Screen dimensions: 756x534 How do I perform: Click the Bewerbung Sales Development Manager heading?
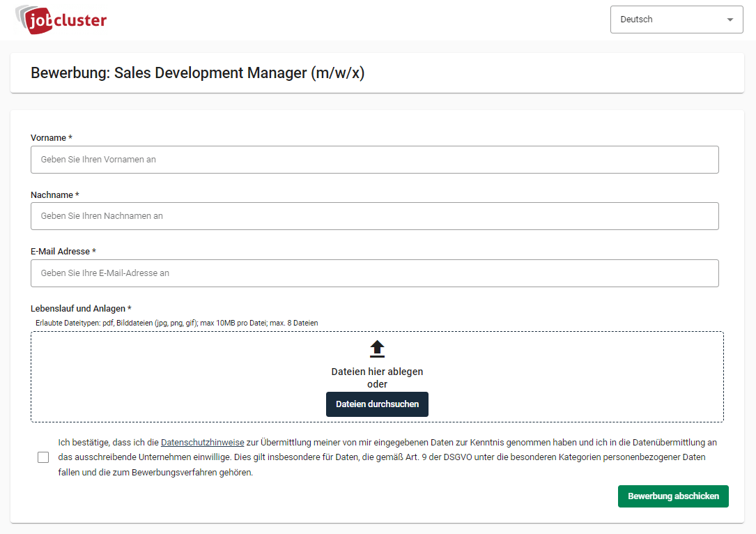click(x=198, y=73)
